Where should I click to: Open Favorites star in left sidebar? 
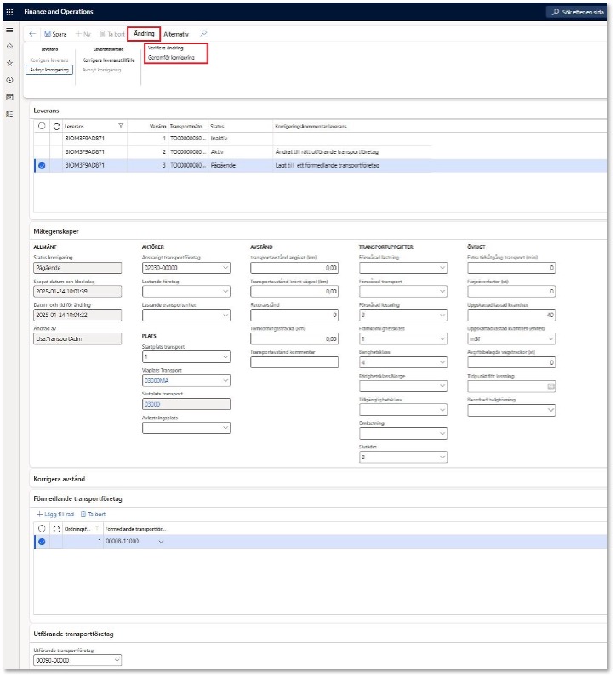pyautogui.click(x=9, y=63)
